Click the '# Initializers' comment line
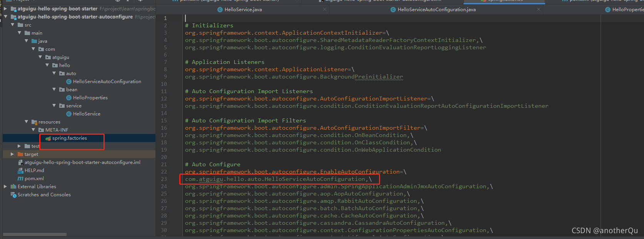This screenshot has height=239, width=644. pyautogui.click(x=209, y=25)
